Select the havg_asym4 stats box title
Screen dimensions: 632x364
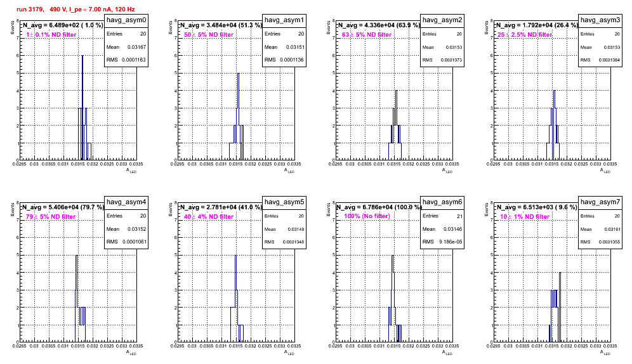coord(126,202)
